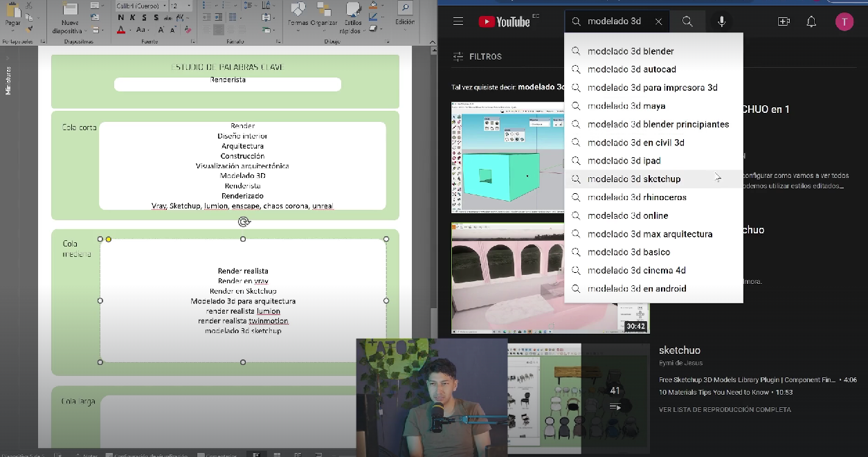The image size is (868, 457).
Task: Apply the red font color
Action: (x=120, y=30)
